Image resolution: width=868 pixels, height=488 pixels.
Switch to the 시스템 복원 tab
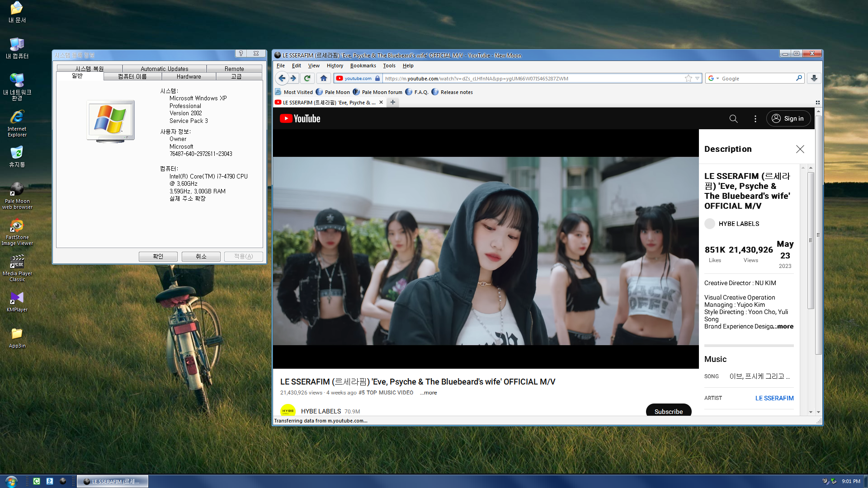[90, 69]
